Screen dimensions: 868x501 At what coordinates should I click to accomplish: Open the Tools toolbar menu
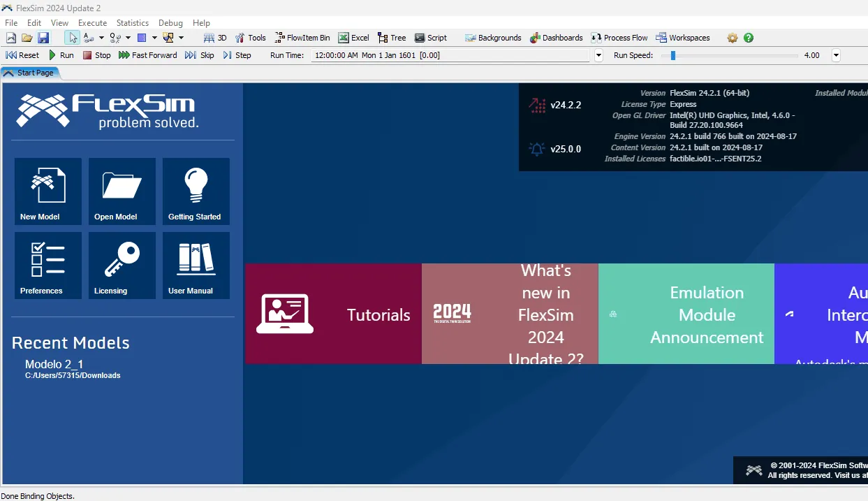251,38
